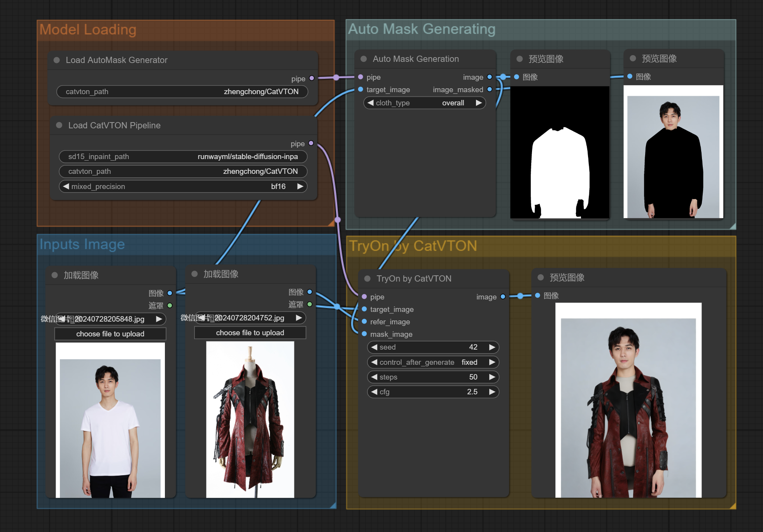
Task: Click the 图像 output of the jacket 加载图像 node
Action: pyautogui.click(x=310, y=292)
